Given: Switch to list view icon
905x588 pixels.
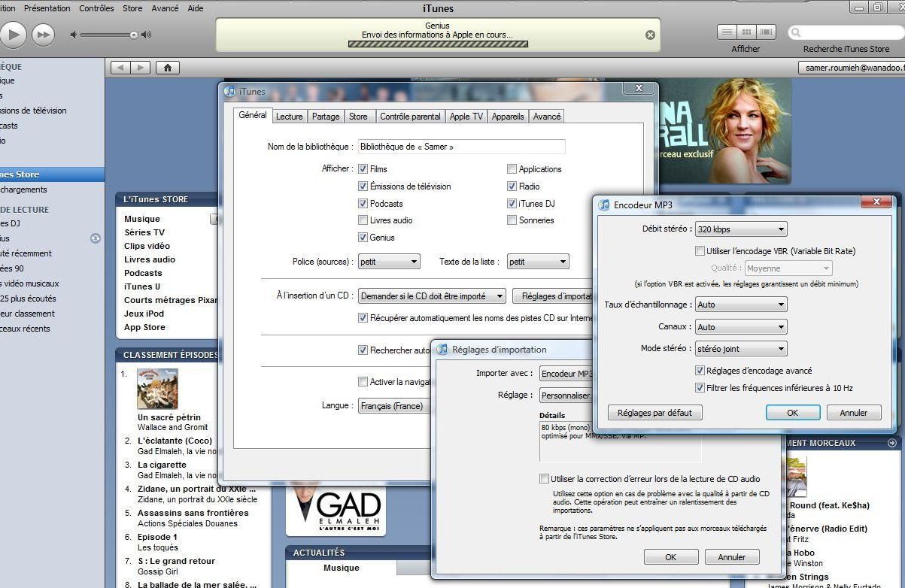Looking at the screenshot, I should tap(727, 32).
